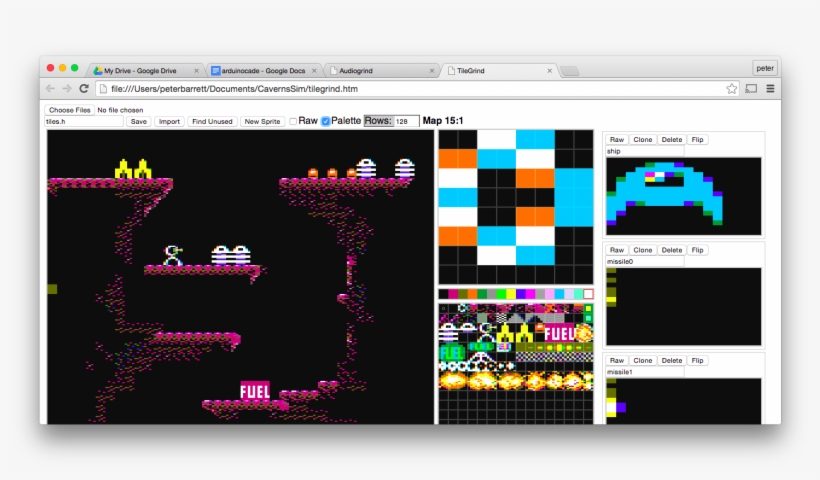Image resolution: width=820 pixels, height=480 pixels.
Task: Bookmark the page with the star icon
Action: pyautogui.click(x=732, y=89)
